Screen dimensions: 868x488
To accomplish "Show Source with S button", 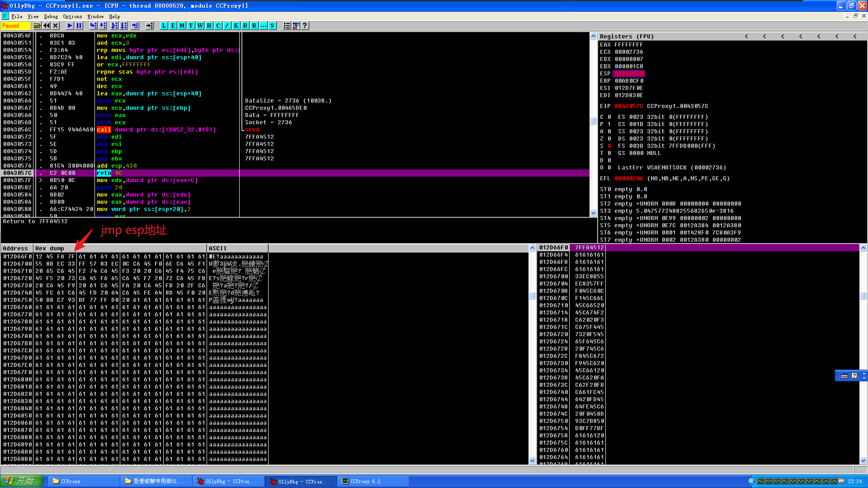I will click(x=272, y=26).
